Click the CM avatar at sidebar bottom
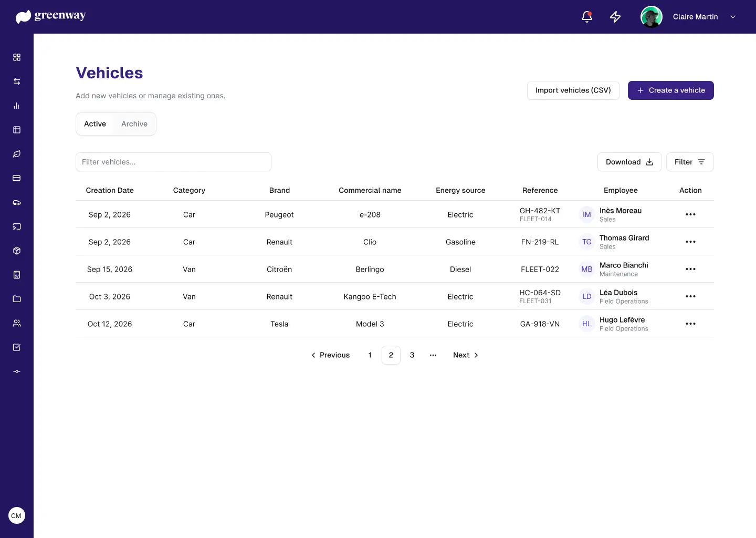Image resolution: width=756 pixels, height=538 pixels. point(17,515)
